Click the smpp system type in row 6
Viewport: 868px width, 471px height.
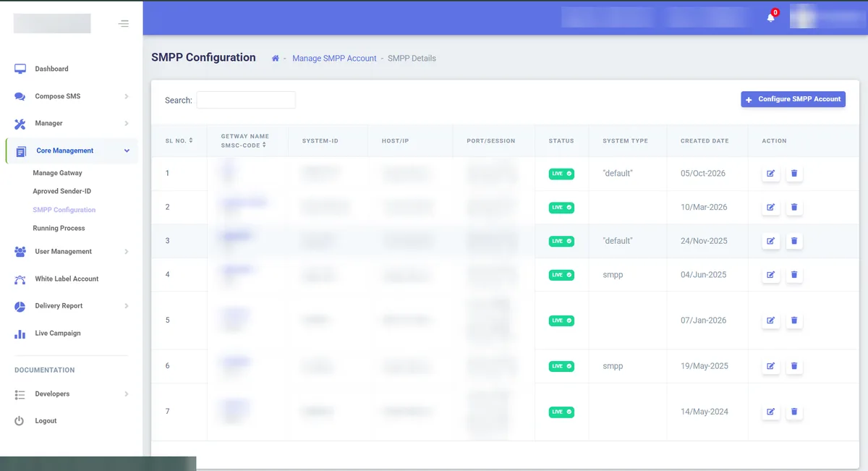(613, 366)
